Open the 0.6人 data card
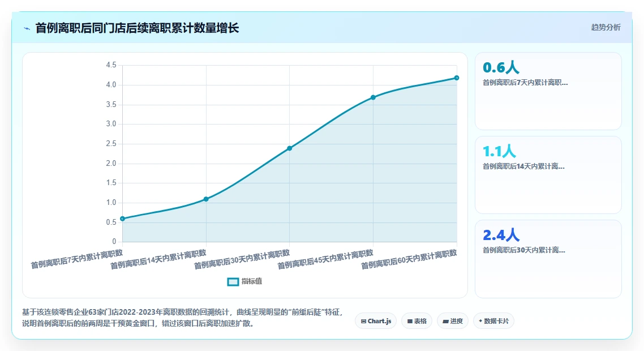The height and width of the screenshot is (351, 644). click(x=548, y=91)
